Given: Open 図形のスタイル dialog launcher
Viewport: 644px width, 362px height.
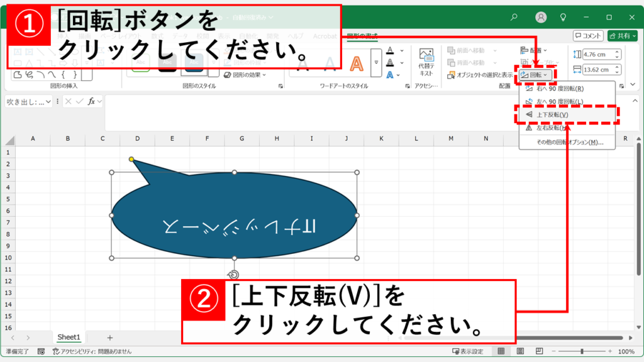Looking at the screenshot, I should click(x=280, y=86).
